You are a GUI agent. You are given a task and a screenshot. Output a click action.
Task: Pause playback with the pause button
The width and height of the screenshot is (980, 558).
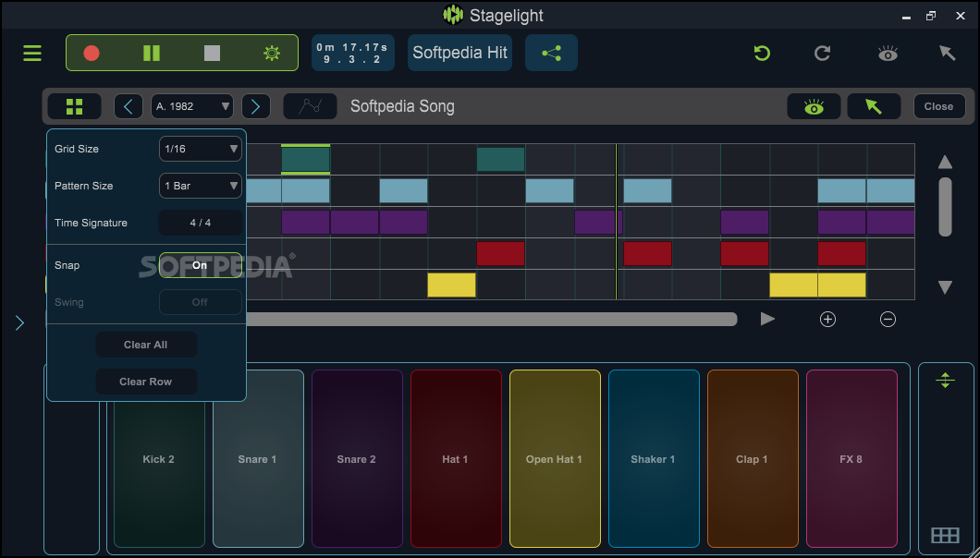point(152,53)
